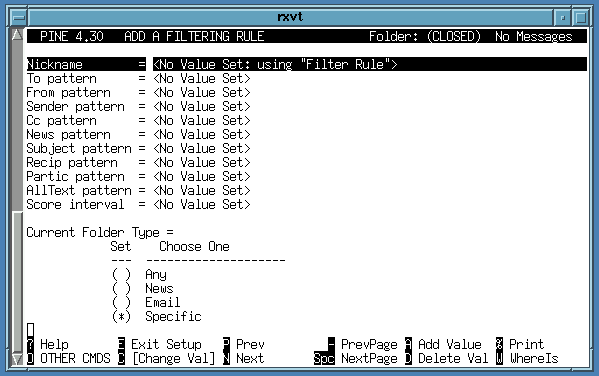
Task: Click the Nickname label
Action: click(54, 64)
